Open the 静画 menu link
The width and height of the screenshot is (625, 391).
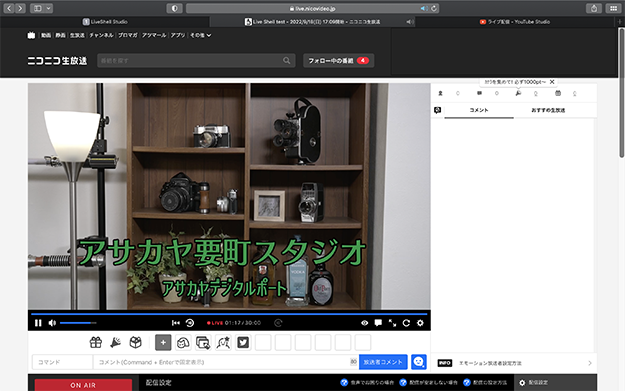click(x=61, y=35)
